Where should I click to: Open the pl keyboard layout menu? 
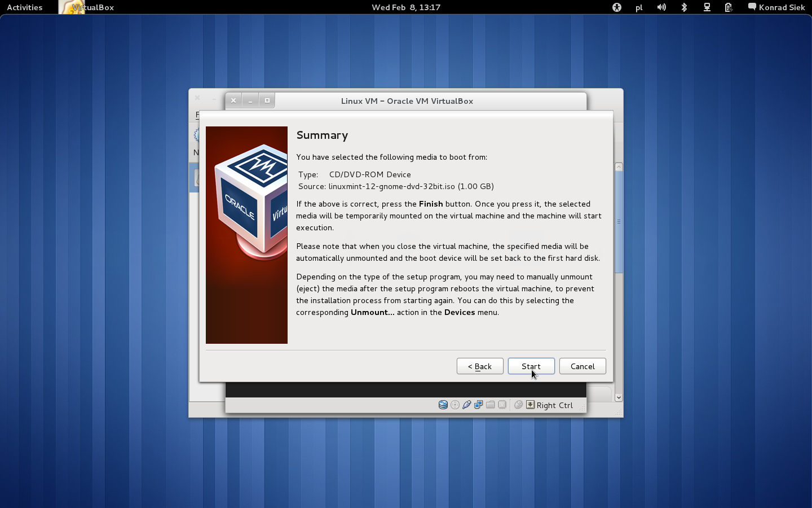(x=639, y=7)
